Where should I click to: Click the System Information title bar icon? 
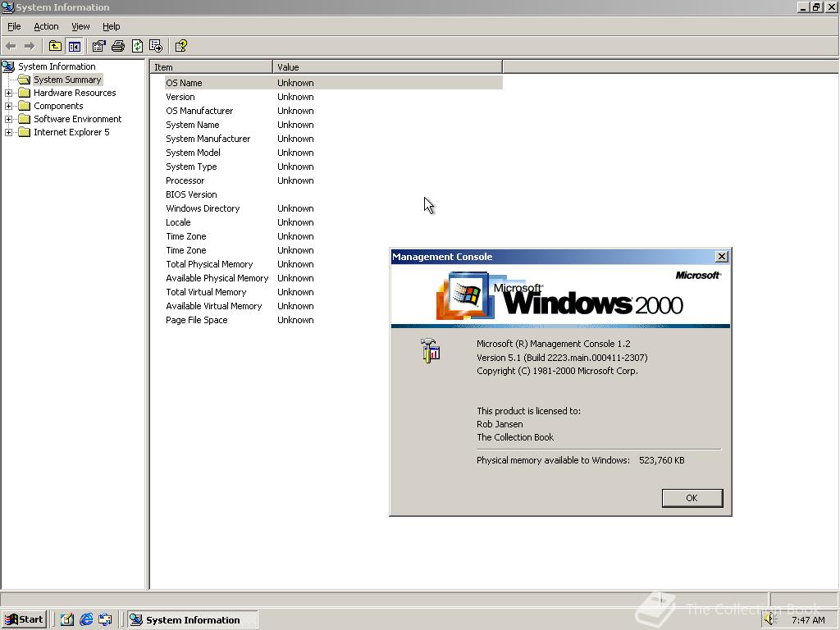pos(7,7)
